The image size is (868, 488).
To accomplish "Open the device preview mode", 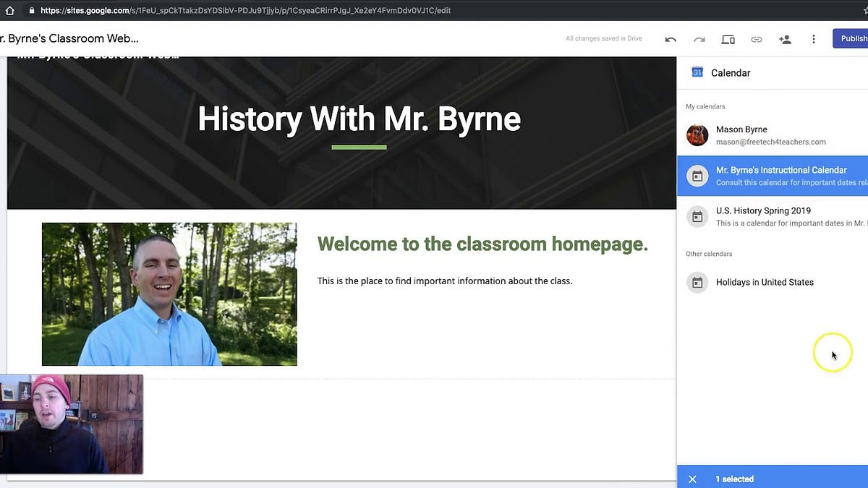I will [x=728, y=38].
